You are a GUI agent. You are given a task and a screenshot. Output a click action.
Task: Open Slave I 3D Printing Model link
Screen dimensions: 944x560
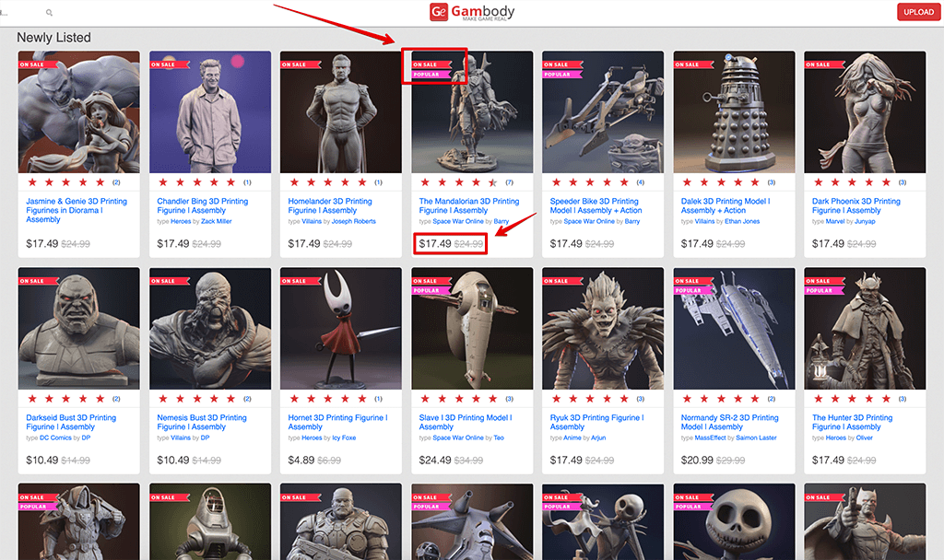465,422
